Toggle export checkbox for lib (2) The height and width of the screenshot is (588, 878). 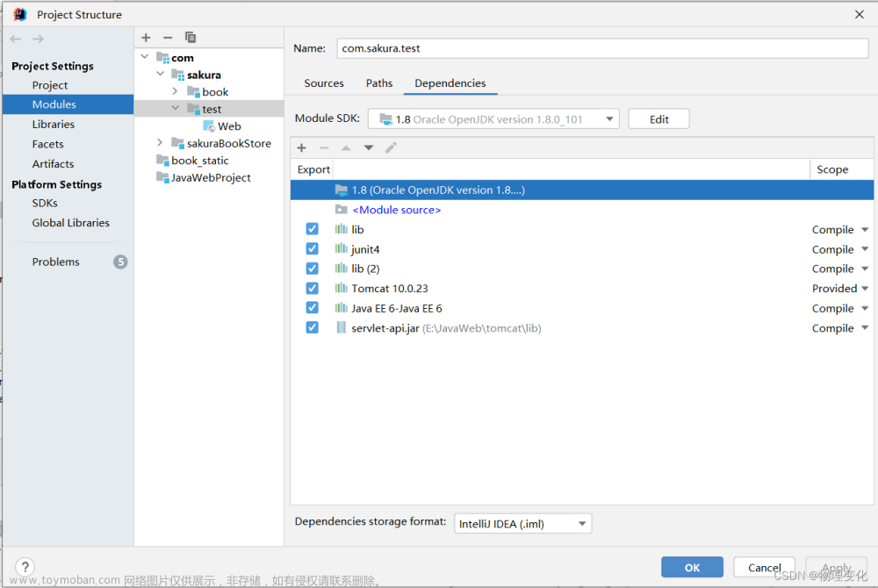tap(312, 268)
